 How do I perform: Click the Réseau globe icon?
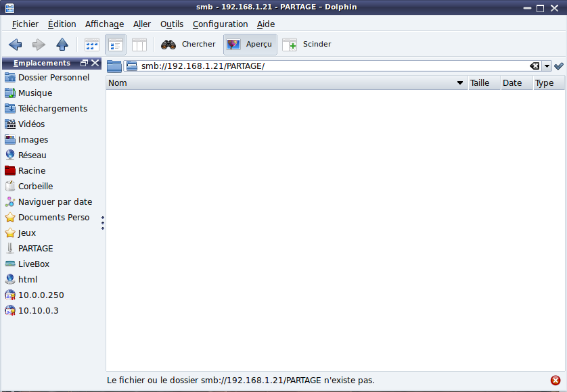click(10, 155)
